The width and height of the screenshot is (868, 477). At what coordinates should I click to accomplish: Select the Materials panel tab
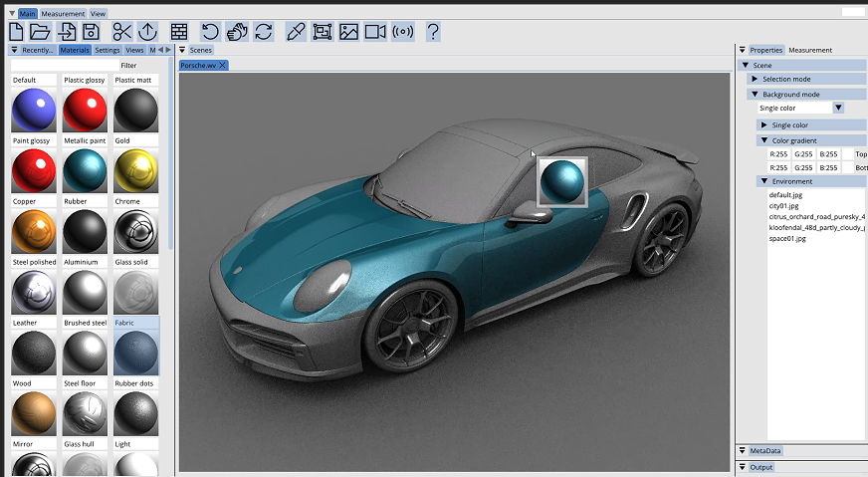point(75,50)
